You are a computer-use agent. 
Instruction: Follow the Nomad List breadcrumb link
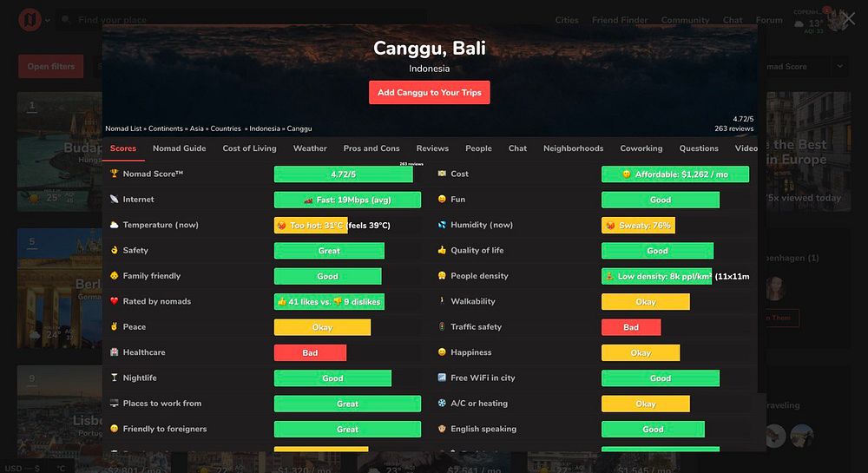(x=123, y=128)
